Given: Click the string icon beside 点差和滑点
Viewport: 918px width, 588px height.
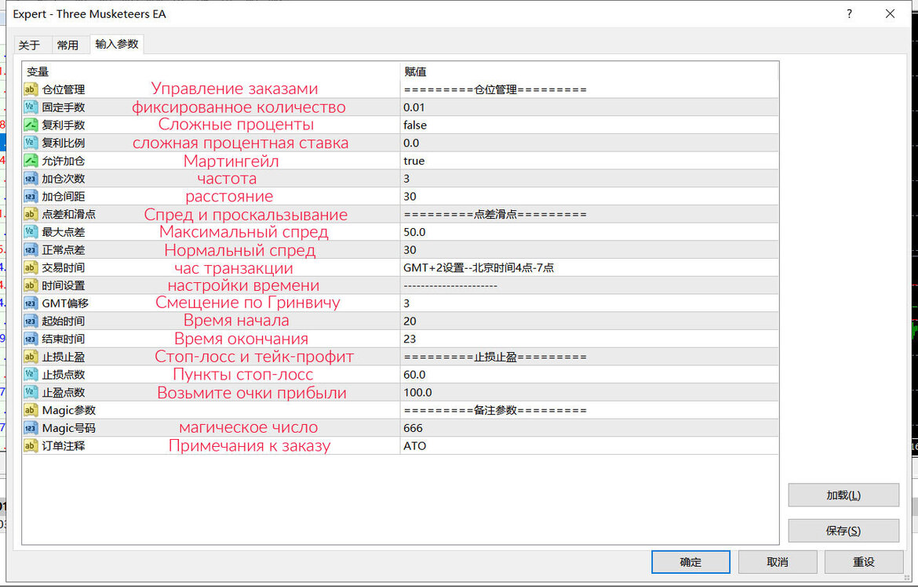Looking at the screenshot, I should pyautogui.click(x=31, y=214).
